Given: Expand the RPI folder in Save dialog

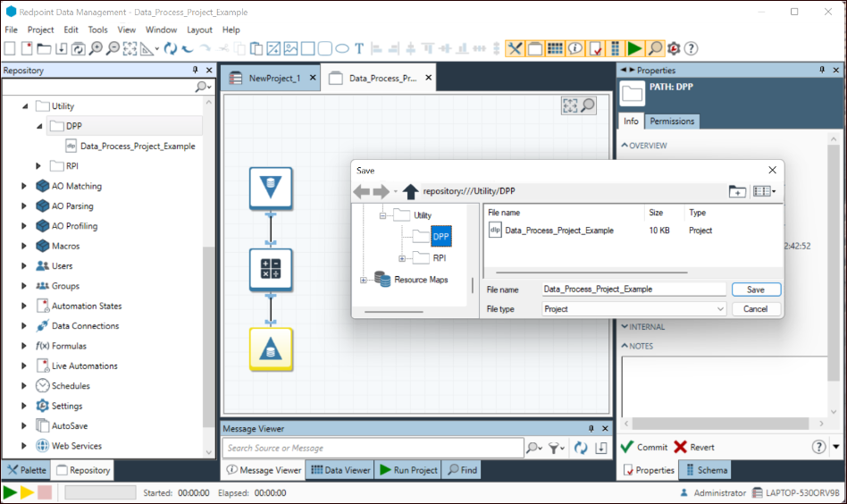Looking at the screenshot, I should tap(402, 258).
